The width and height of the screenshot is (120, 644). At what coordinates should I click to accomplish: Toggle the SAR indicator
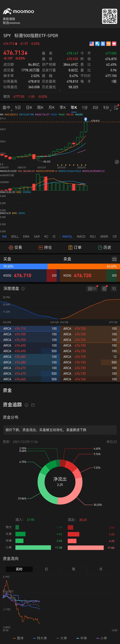tap(37, 237)
